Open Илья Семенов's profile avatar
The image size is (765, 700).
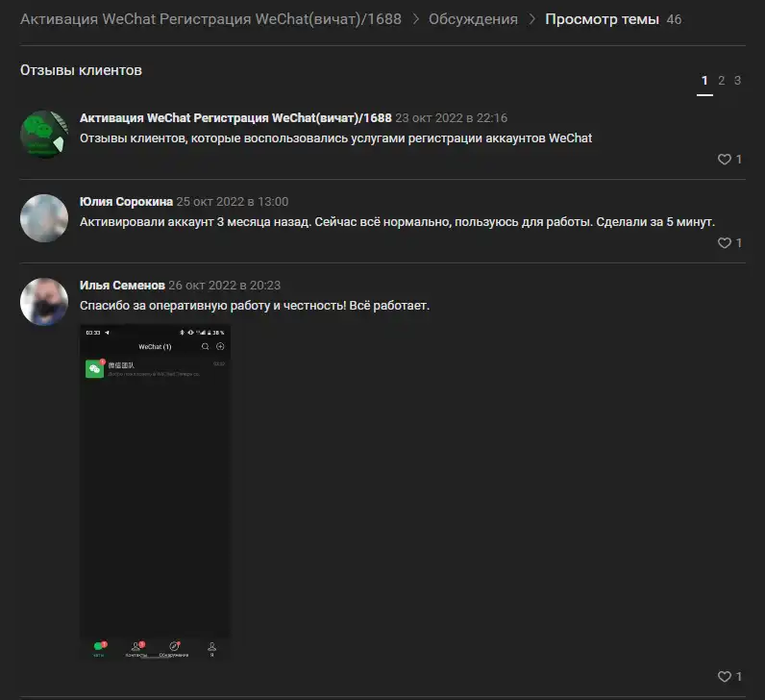click(x=44, y=302)
